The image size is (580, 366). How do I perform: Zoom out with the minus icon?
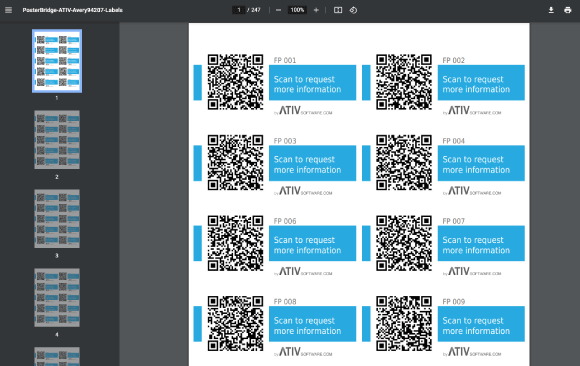279,10
